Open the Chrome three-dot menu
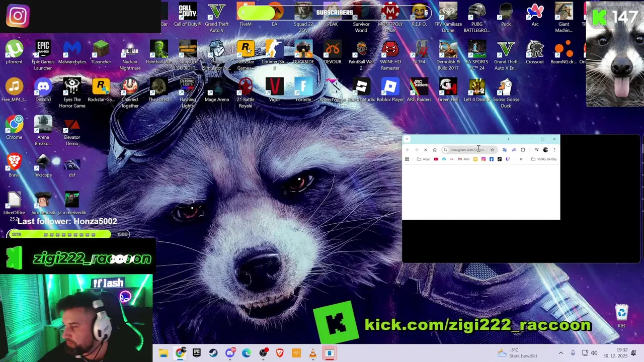 [554, 150]
